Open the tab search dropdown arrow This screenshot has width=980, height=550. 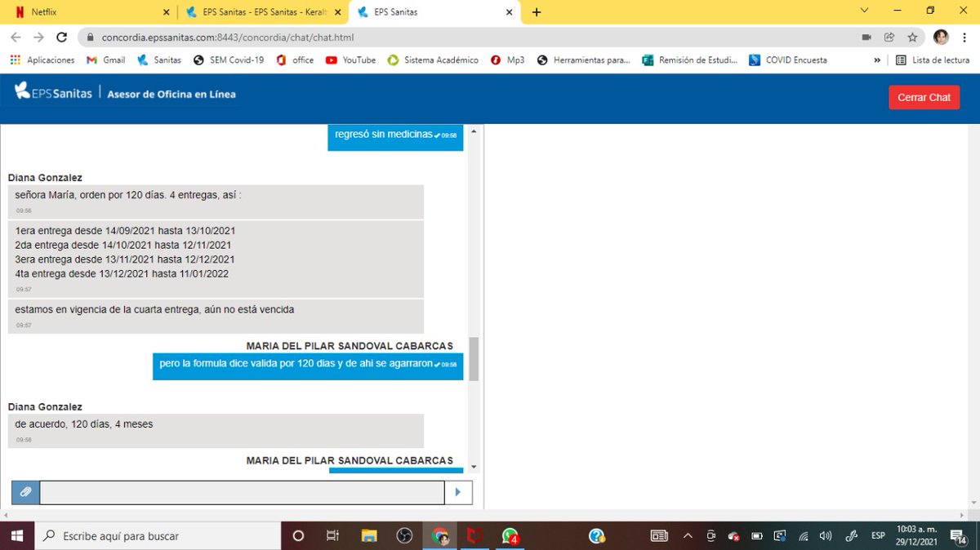tap(866, 11)
